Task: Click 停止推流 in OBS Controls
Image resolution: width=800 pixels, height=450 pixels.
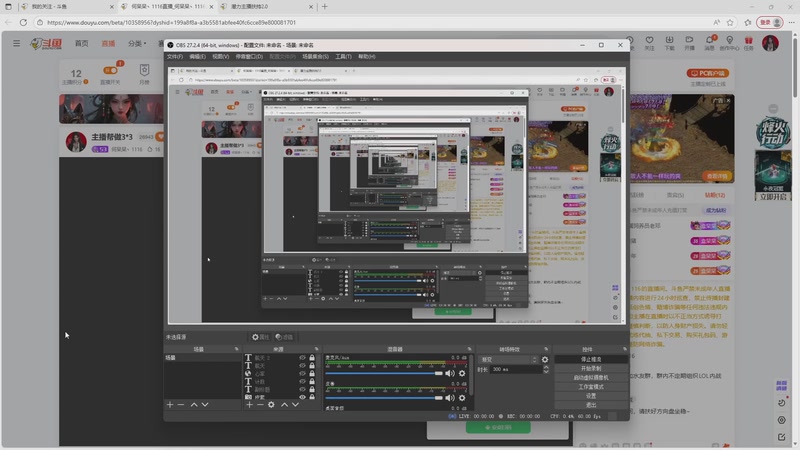Action: [591, 359]
